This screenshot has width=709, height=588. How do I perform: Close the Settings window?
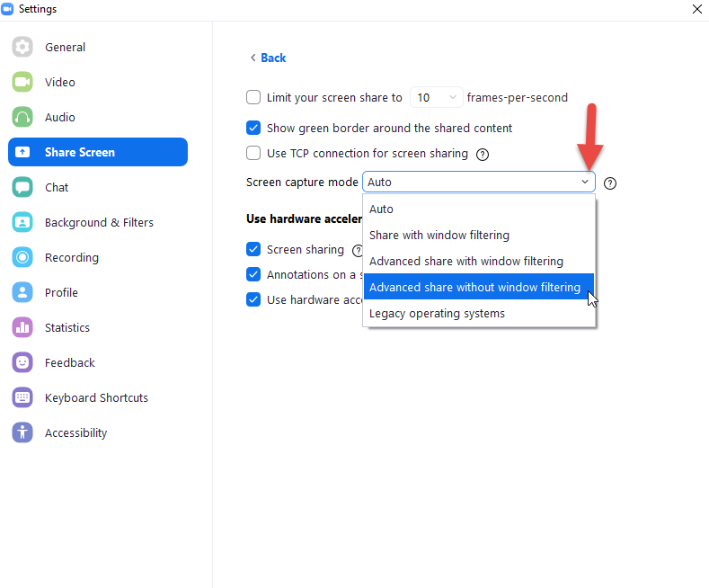pos(696,9)
